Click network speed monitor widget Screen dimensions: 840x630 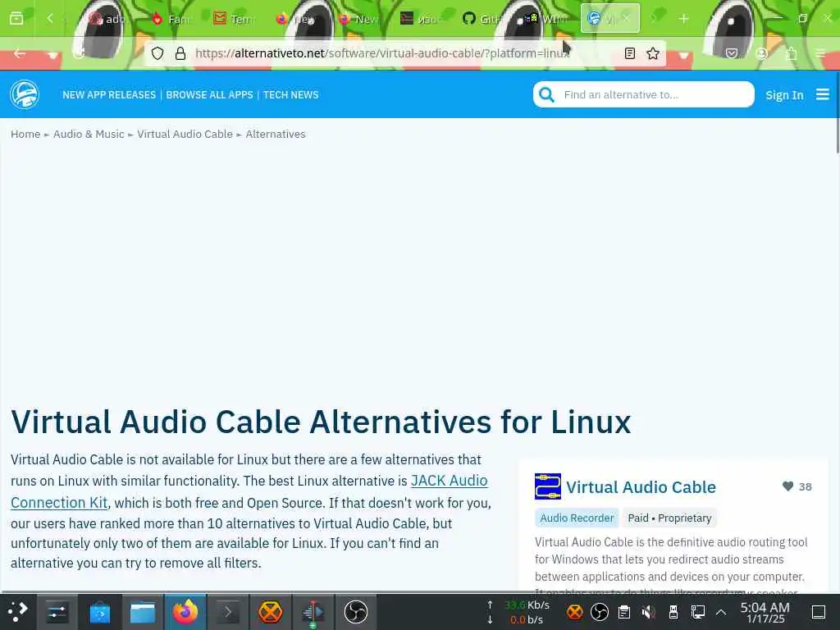518,612
